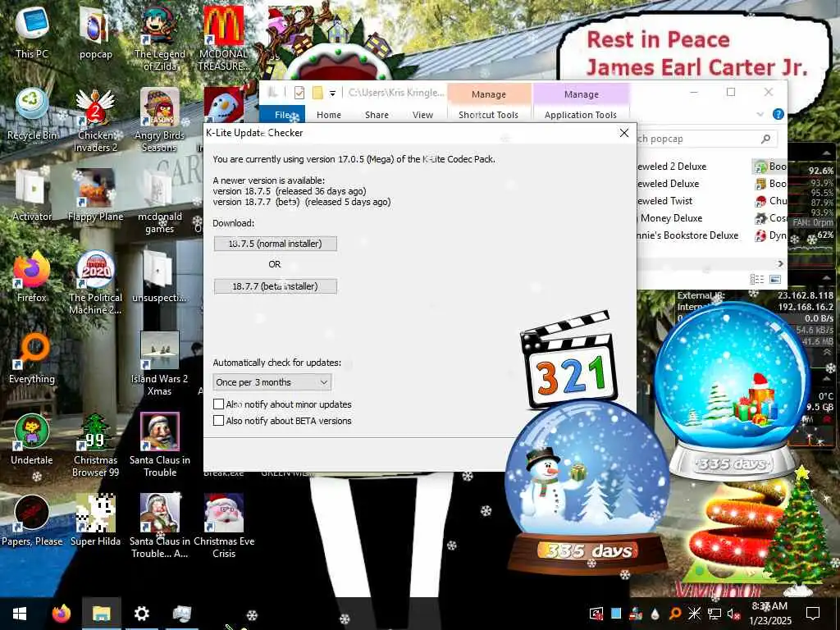
Task: Open the mcdonald games folder
Action: coord(160,201)
